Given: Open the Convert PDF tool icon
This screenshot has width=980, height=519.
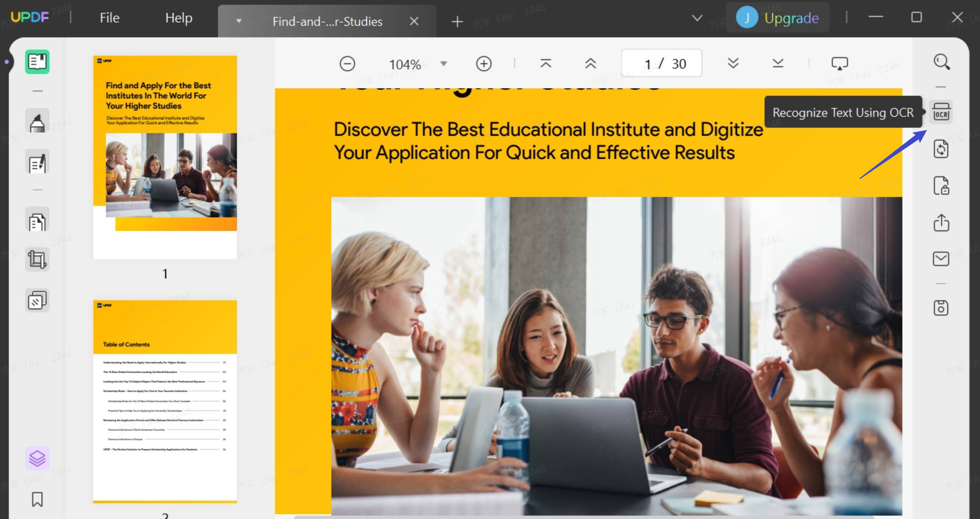Looking at the screenshot, I should 941,149.
